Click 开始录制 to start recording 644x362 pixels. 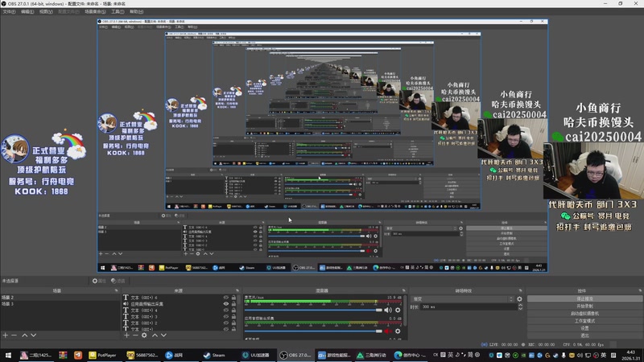pyautogui.click(x=584, y=306)
